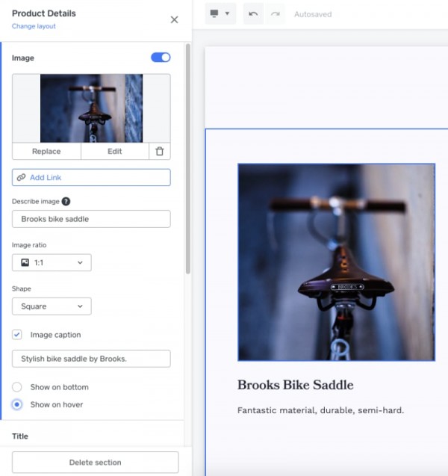This screenshot has height=476, width=448.
Task: Click the Brooks Bike Saddle heading in preview
Action: [x=296, y=385]
